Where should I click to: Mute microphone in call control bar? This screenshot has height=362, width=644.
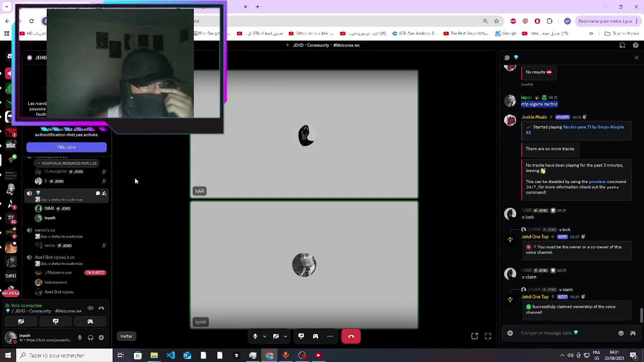[x=255, y=336]
